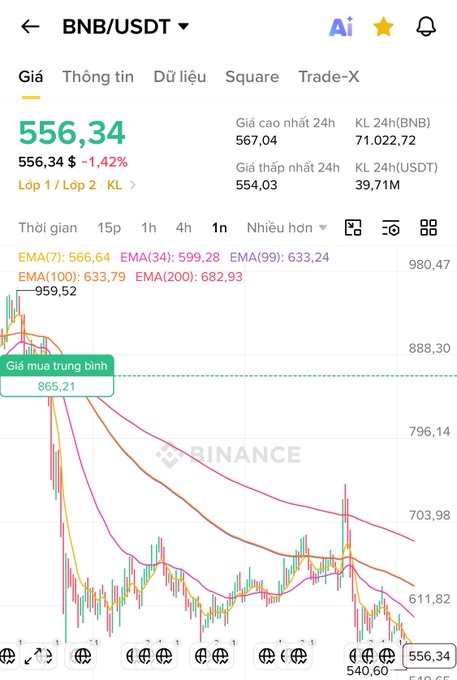Open the four-square grid layout icon

[x=428, y=228]
